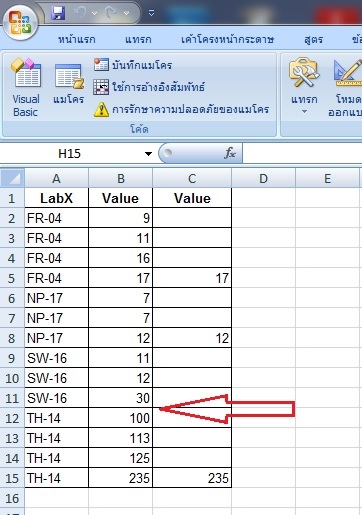
Task: Open the Undo history dropdown arrow
Action: (94, 13)
